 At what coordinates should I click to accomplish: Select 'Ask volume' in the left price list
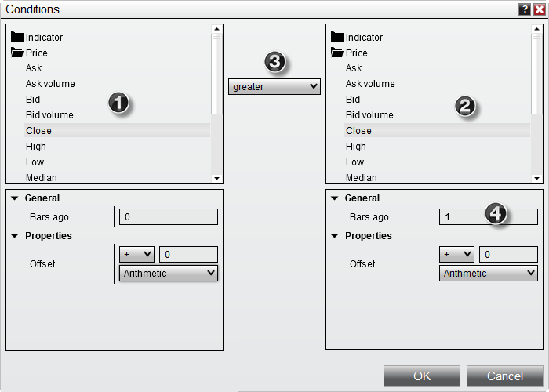point(50,84)
